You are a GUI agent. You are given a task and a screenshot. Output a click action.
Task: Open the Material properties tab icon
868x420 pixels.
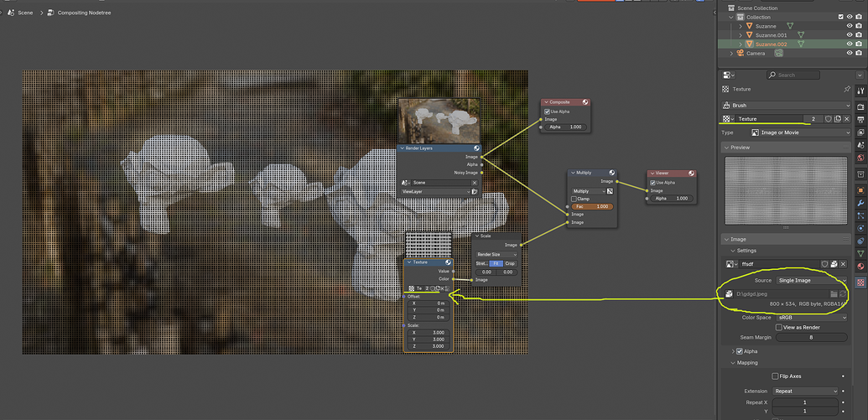[x=860, y=266]
